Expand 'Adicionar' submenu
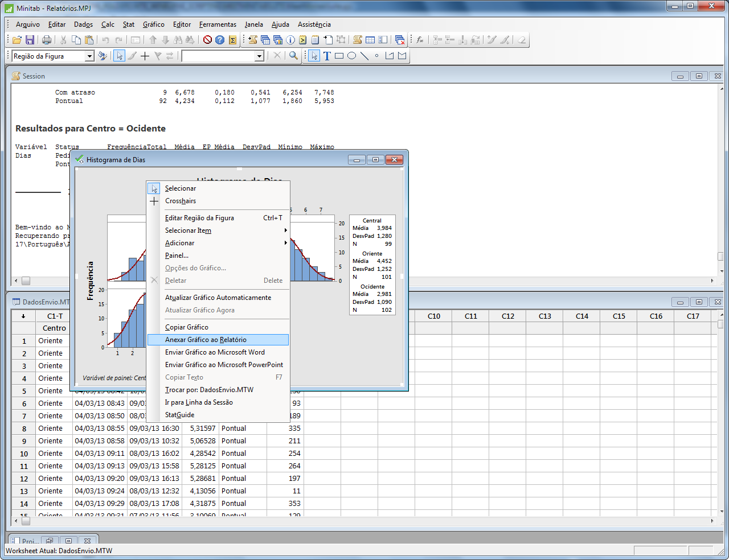The image size is (729, 560). point(218,243)
